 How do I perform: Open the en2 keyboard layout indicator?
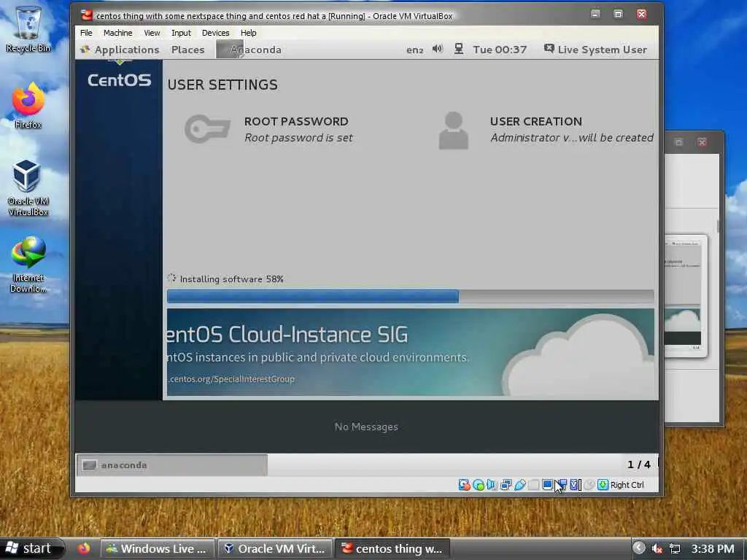coord(414,50)
